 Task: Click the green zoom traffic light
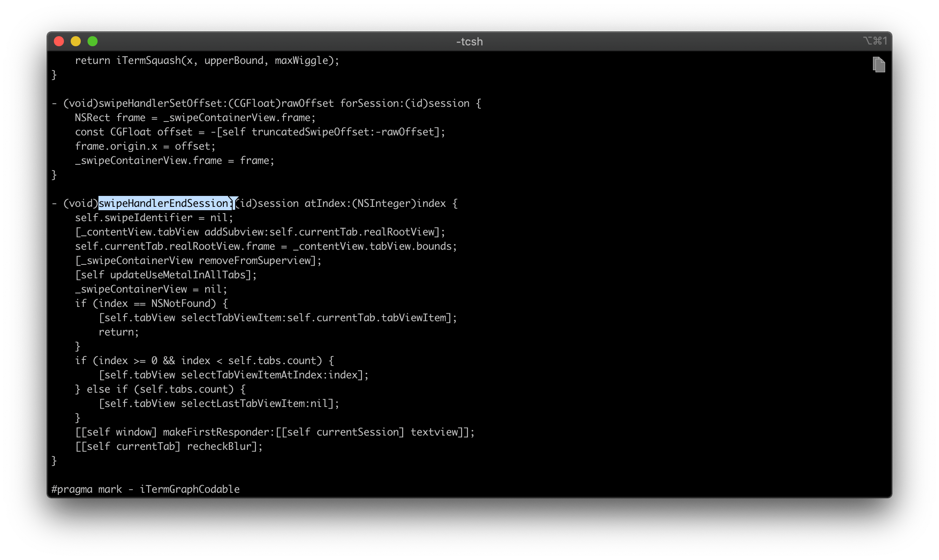93,41
